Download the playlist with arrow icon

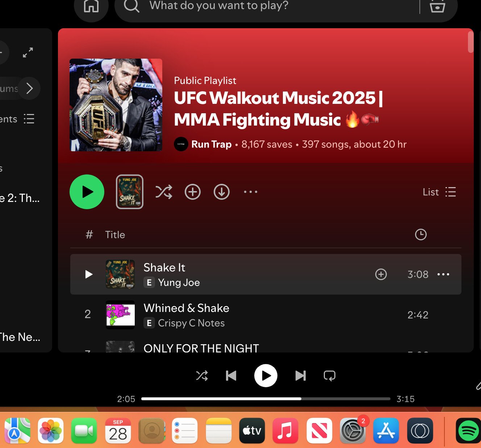coord(222,192)
